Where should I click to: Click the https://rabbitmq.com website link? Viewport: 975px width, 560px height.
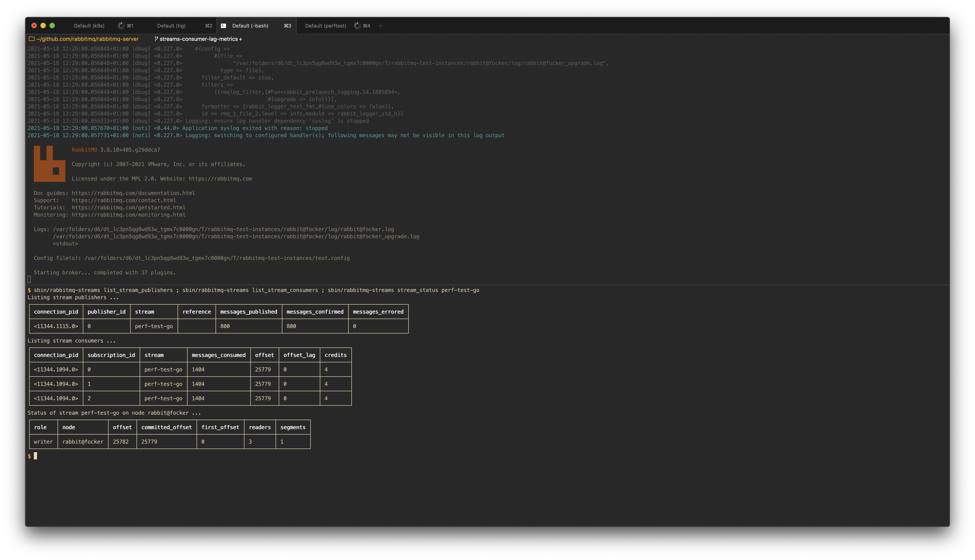pos(220,178)
